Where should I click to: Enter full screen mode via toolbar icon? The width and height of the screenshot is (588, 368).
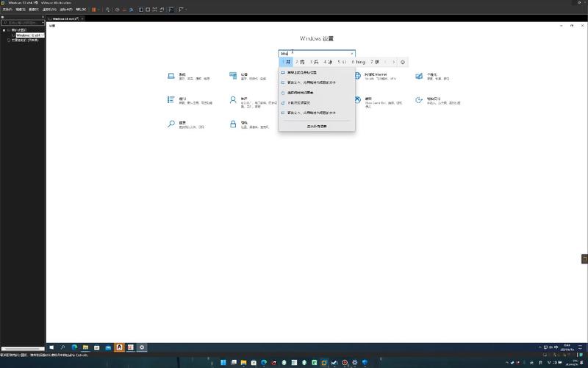tap(154, 10)
